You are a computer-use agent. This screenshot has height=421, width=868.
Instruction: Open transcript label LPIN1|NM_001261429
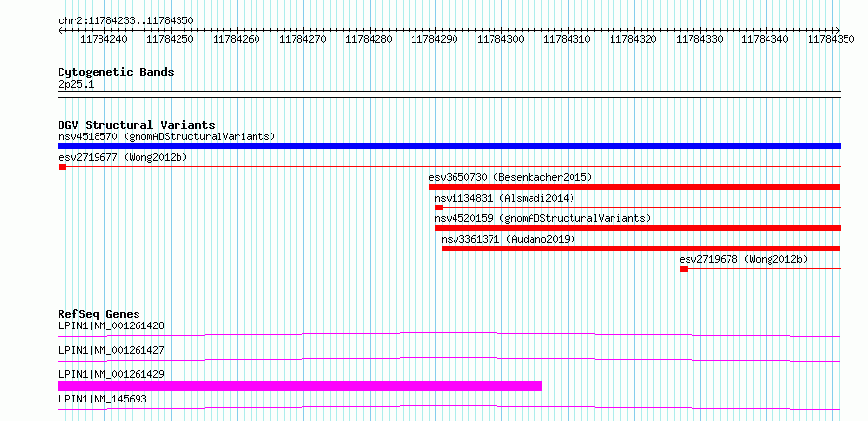click(x=111, y=374)
